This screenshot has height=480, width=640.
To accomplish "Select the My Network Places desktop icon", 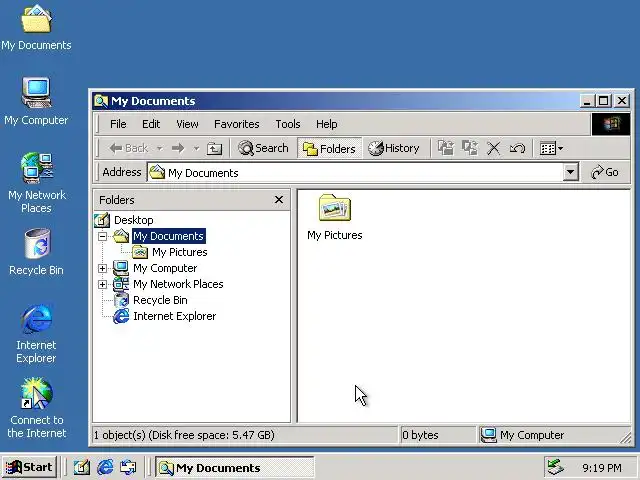I will pos(36,183).
